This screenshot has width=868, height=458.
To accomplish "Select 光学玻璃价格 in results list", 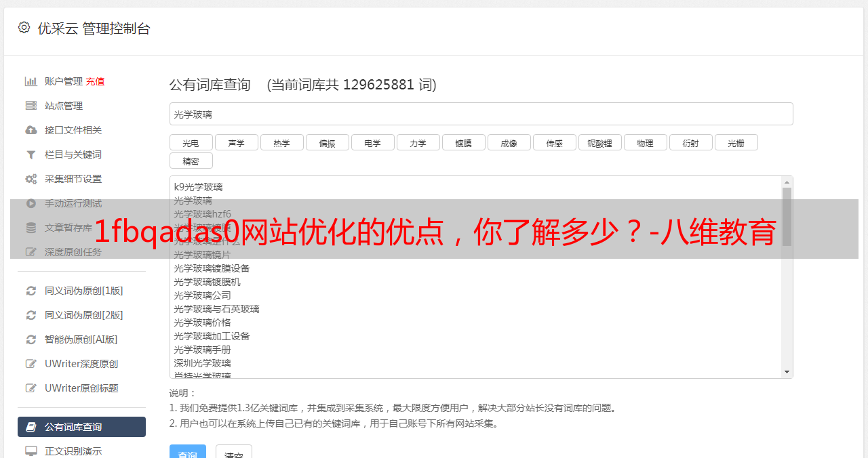I will point(202,322).
